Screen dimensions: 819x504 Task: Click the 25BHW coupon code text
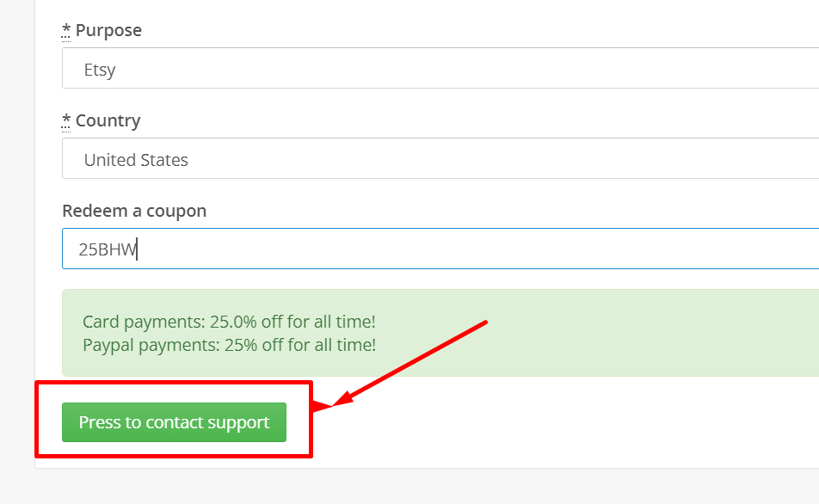pos(108,249)
